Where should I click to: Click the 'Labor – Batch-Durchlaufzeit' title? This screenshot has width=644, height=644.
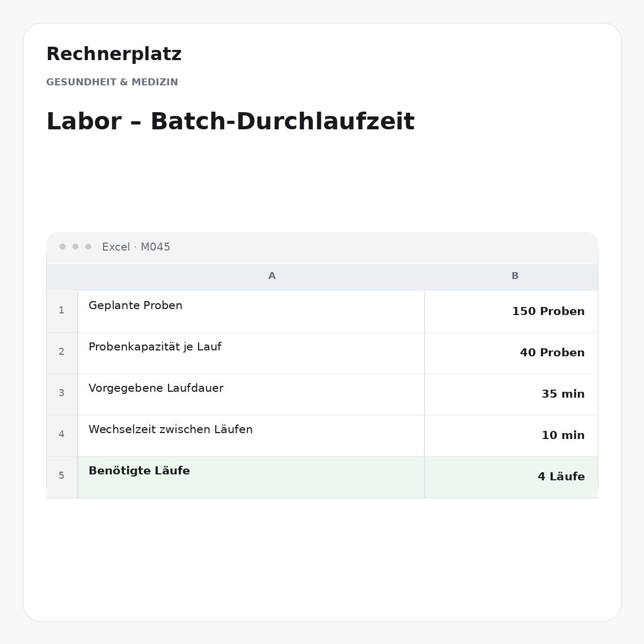230,121
